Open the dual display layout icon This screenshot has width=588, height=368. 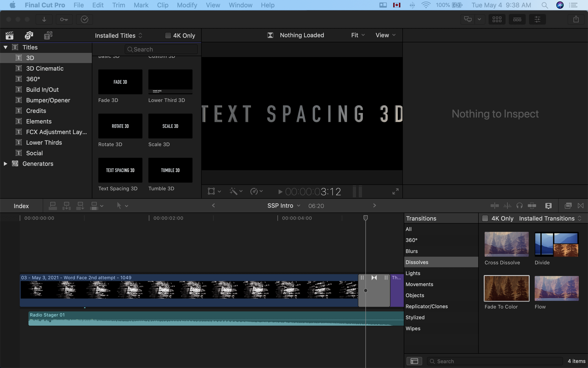pyautogui.click(x=468, y=19)
